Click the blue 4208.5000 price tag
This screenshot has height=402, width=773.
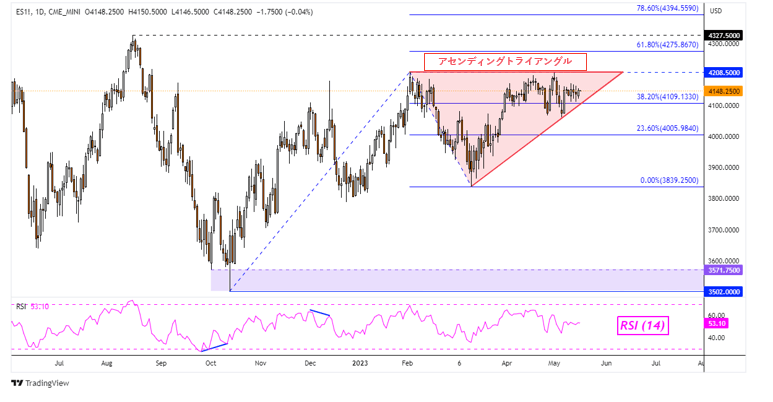click(724, 73)
